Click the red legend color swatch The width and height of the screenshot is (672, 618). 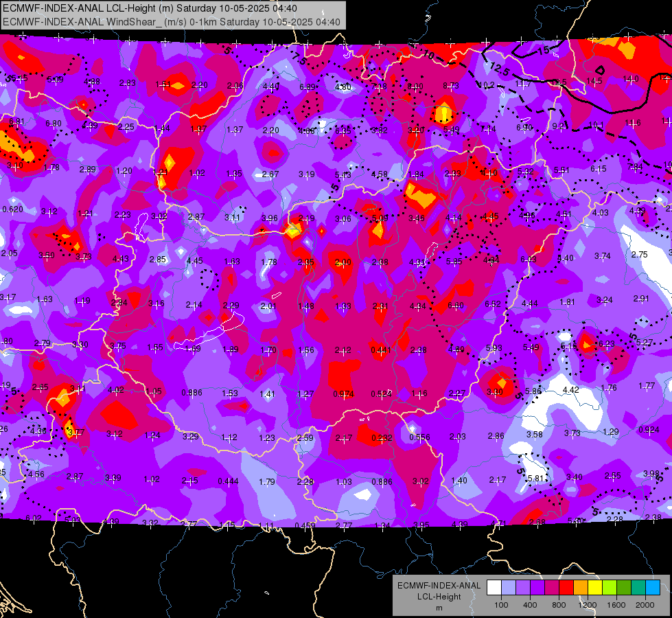pyautogui.click(x=566, y=588)
